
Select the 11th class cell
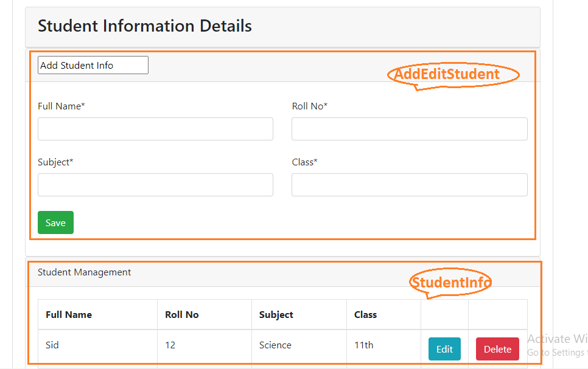pyautogui.click(x=364, y=345)
